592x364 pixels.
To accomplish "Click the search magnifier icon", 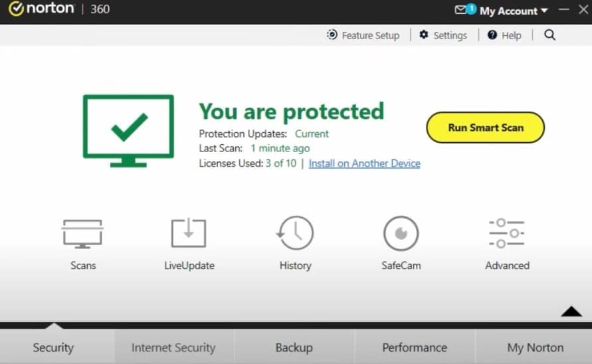I will (549, 35).
